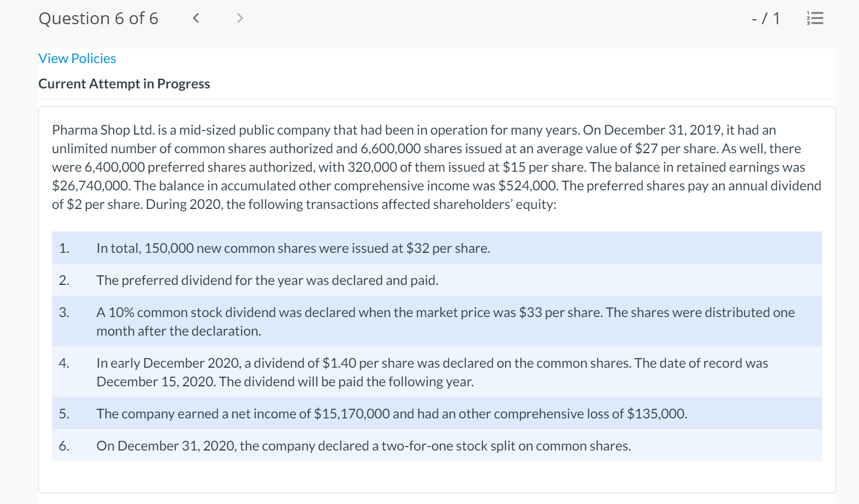Go to the previous question arrow

pyautogui.click(x=196, y=19)
